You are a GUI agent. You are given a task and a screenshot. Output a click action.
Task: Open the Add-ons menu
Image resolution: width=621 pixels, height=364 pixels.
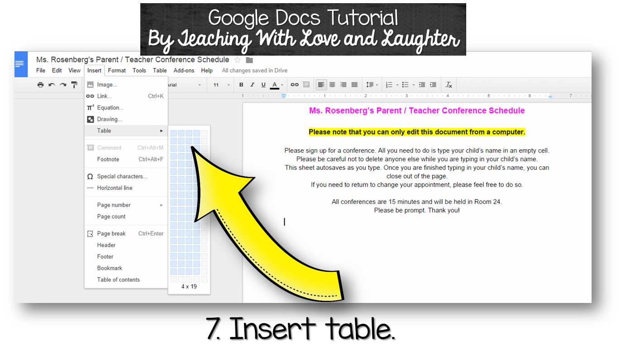point(184,71)
